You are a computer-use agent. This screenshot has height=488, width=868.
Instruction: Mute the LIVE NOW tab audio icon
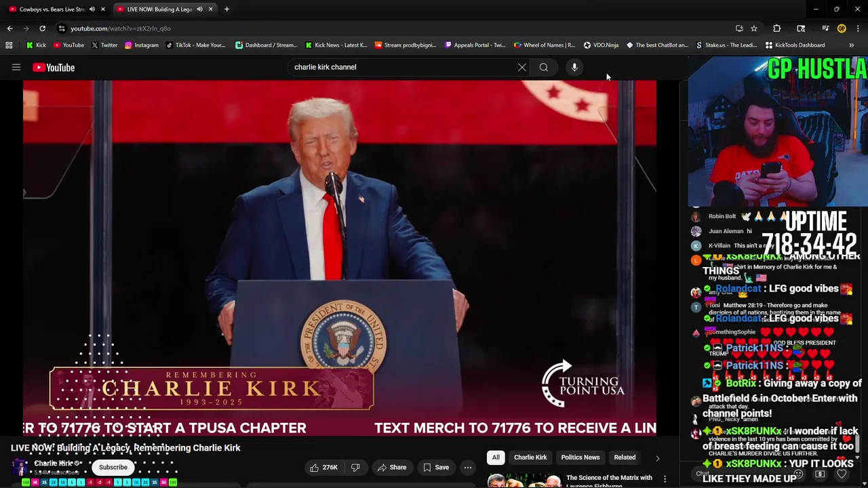199,9
